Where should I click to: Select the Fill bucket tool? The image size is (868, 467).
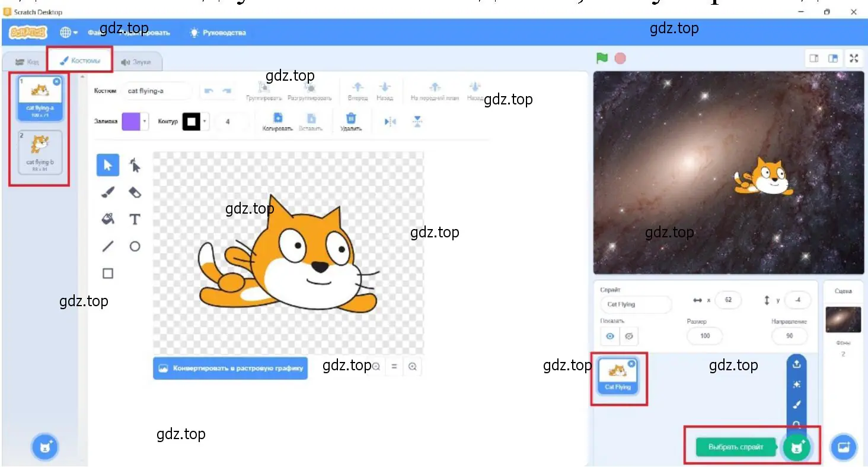click(108, 219)
